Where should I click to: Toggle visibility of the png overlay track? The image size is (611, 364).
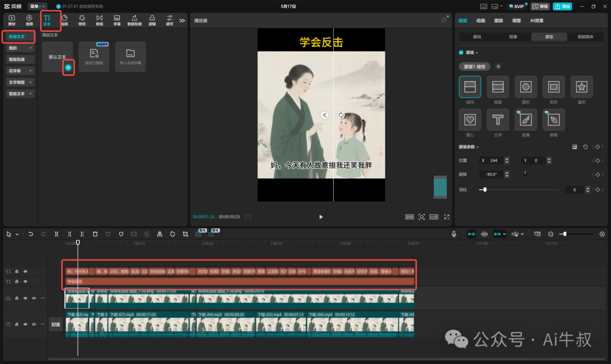click(x=25, y=298)
